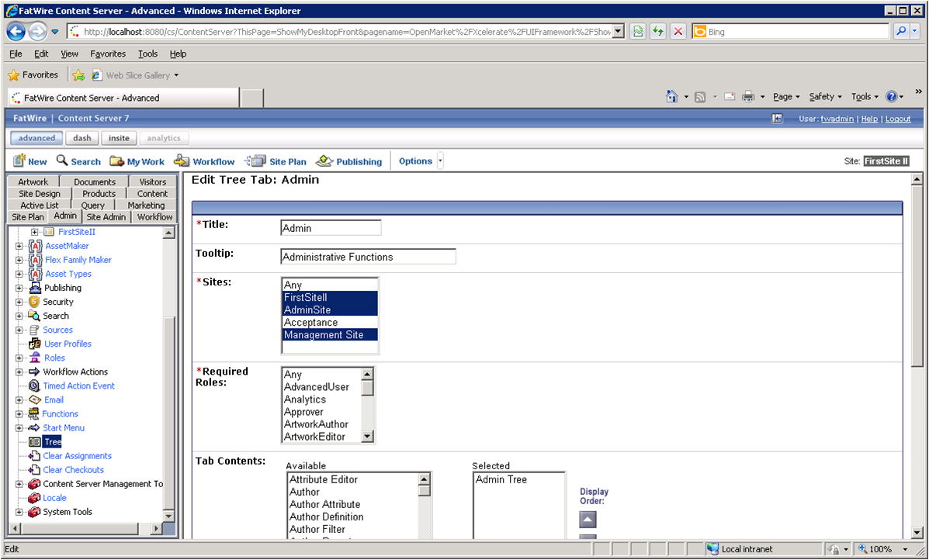
Task: Click the Flex Family Maker icon
Action: point(36,260)
